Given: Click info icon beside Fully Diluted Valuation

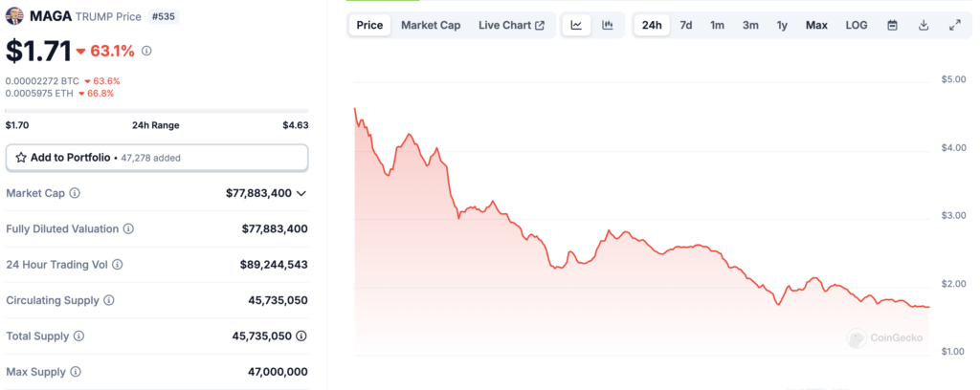Looking at the screenshot, I should [x=128, y=229].
